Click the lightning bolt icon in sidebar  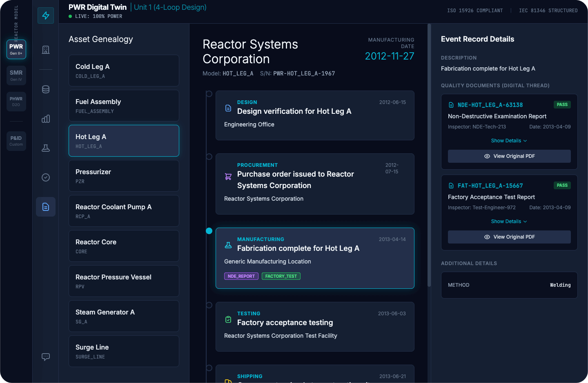(46, 15)
